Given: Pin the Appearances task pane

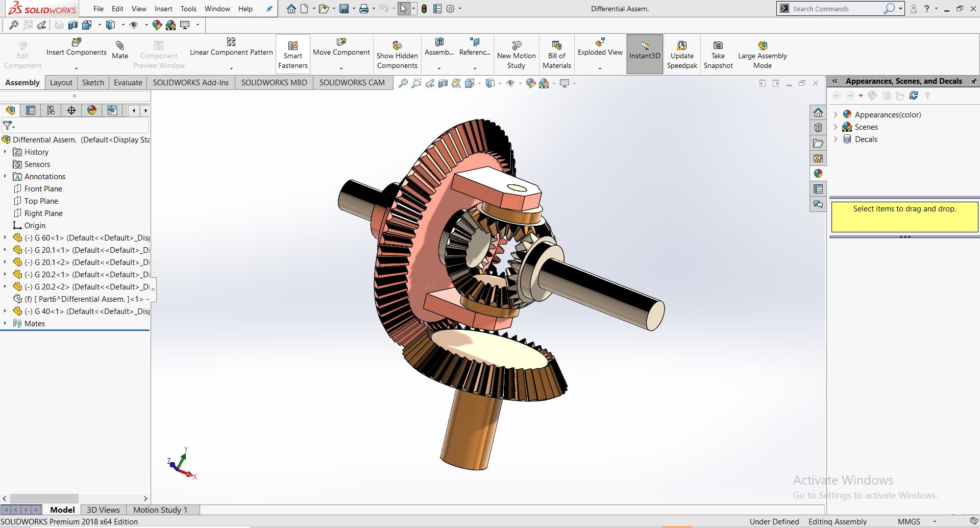Looking at the screenshot, I should [973, 81].
